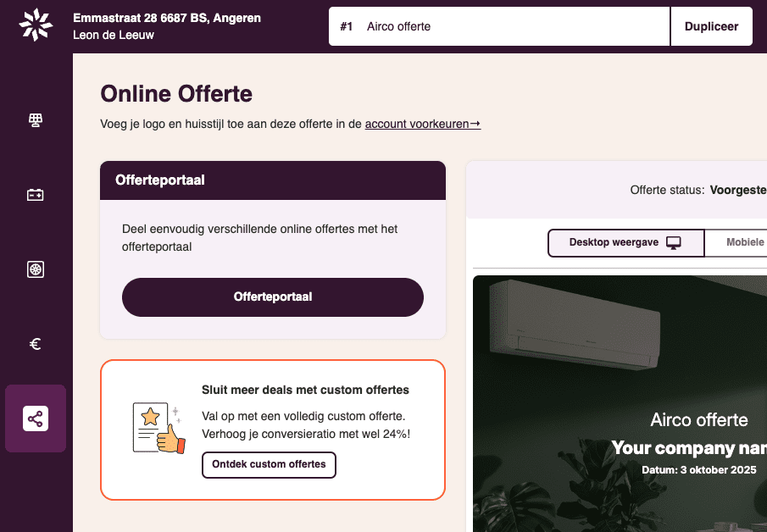Click the 'Airco offerte' title in the preview
The height and width of the screenshot is (532, 767).
click(699, 419)
